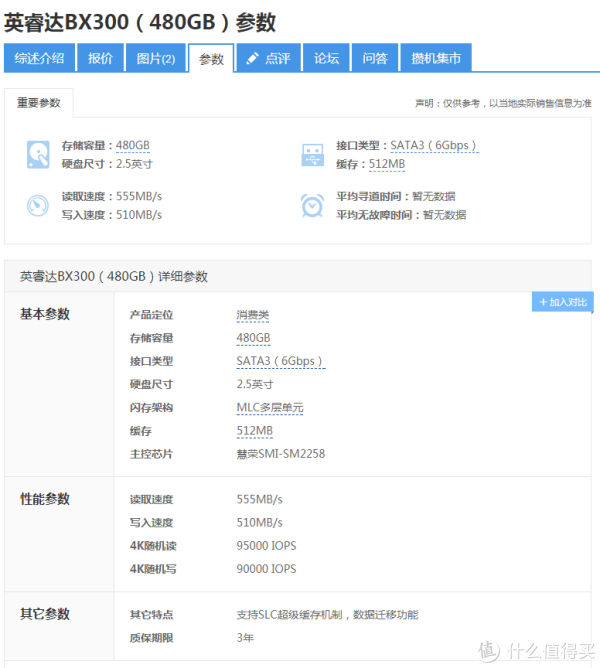The image size is (600, 668).
Task: Click 555MB/s value in 性能参数
Action: [260, 499]
